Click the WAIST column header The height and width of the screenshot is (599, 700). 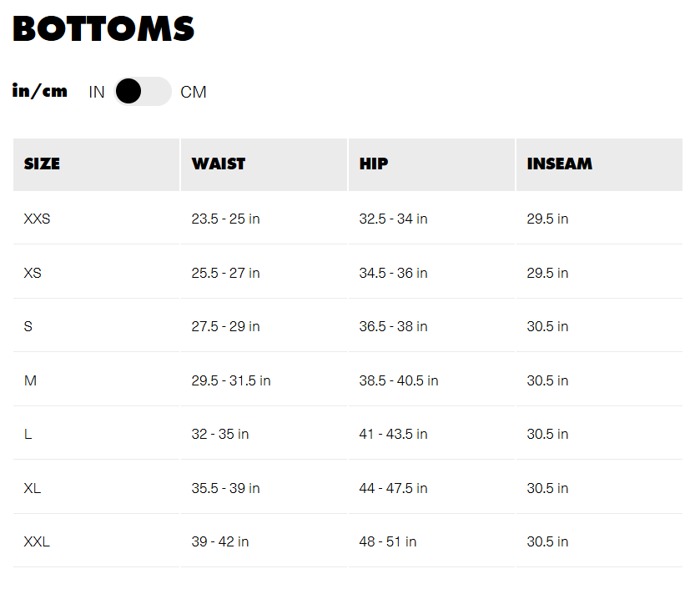pos(219,164)
